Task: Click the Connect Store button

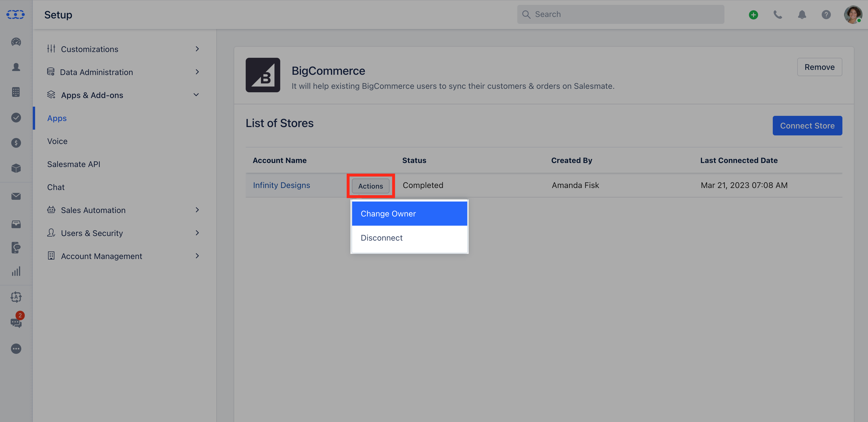Action: click(807, 126)
